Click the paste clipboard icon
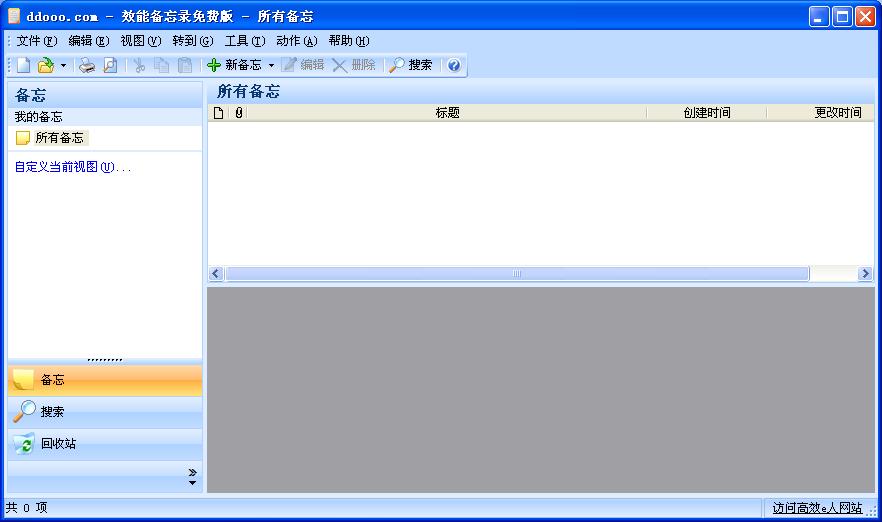Viewport: 882px width, 522px height. tap(185, 65)
